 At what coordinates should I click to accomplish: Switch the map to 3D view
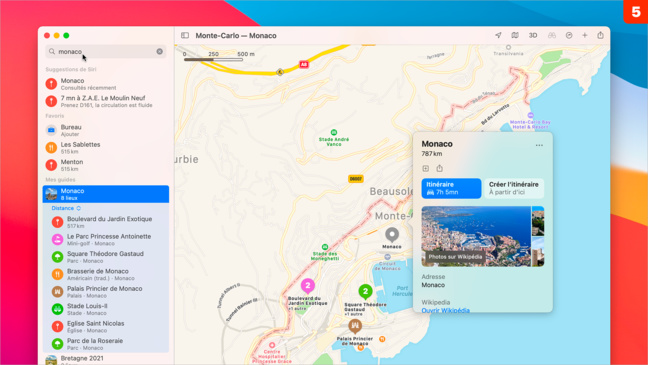pos(533,36)
